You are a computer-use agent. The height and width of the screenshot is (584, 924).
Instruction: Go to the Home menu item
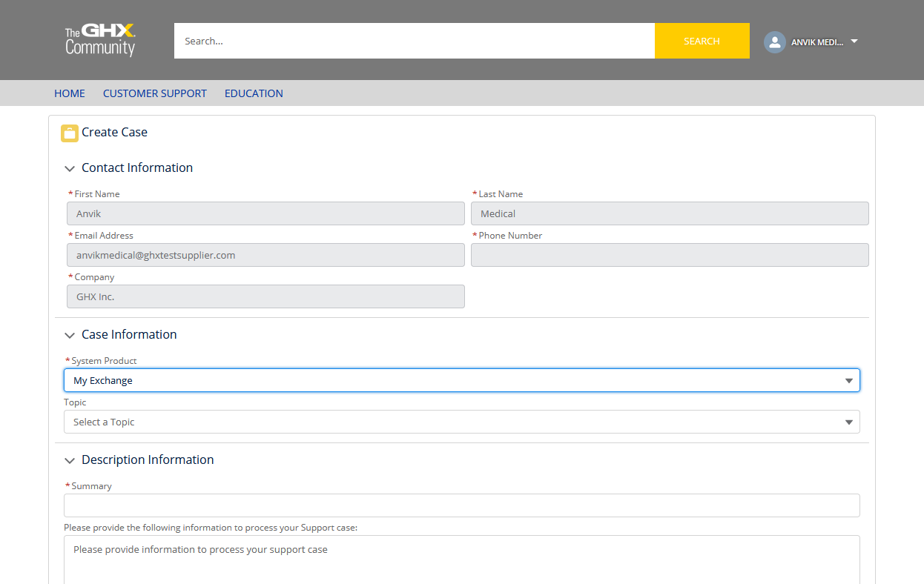(70, 93)
